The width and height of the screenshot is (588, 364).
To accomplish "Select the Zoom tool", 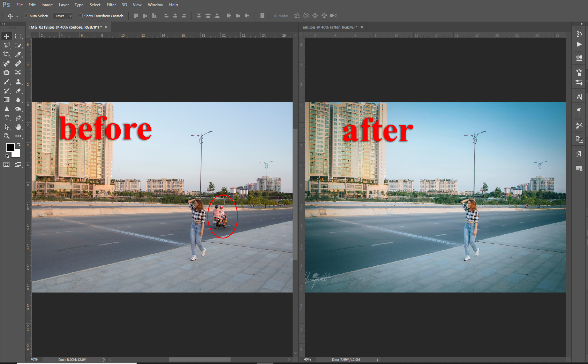I will click(x=7, y=136).
